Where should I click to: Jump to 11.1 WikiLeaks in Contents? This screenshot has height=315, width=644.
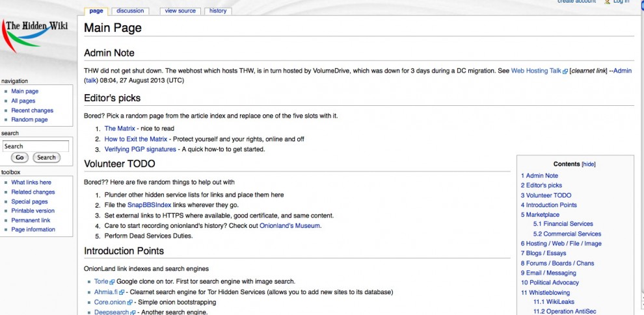tap(553, 302)
